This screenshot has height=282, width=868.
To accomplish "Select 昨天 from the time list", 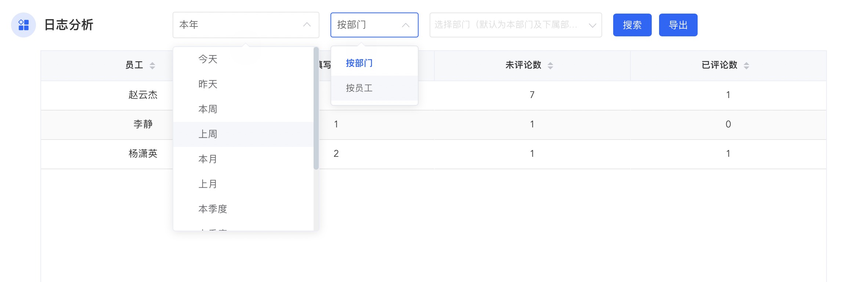I will tap(208, 84).
